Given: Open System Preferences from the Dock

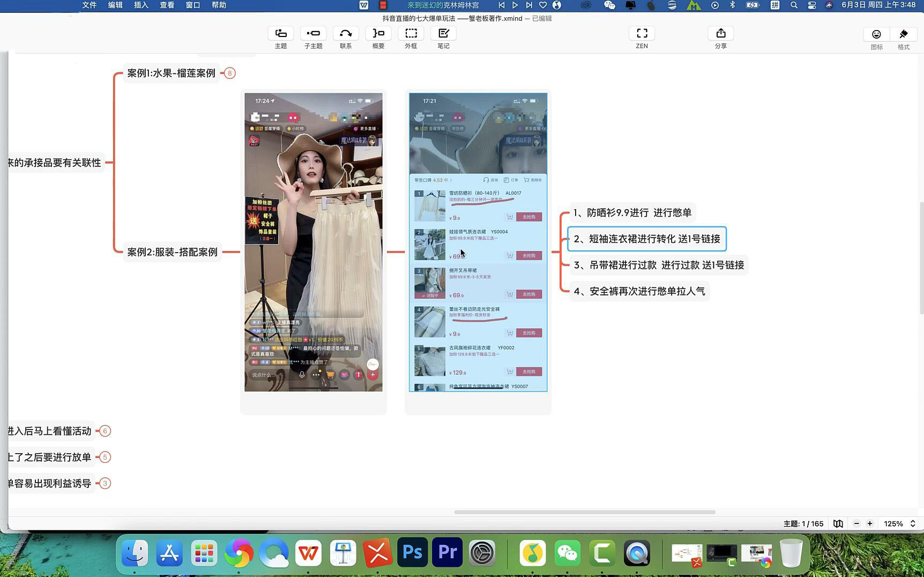Looking at the screenshot, I should pos(482,553).
